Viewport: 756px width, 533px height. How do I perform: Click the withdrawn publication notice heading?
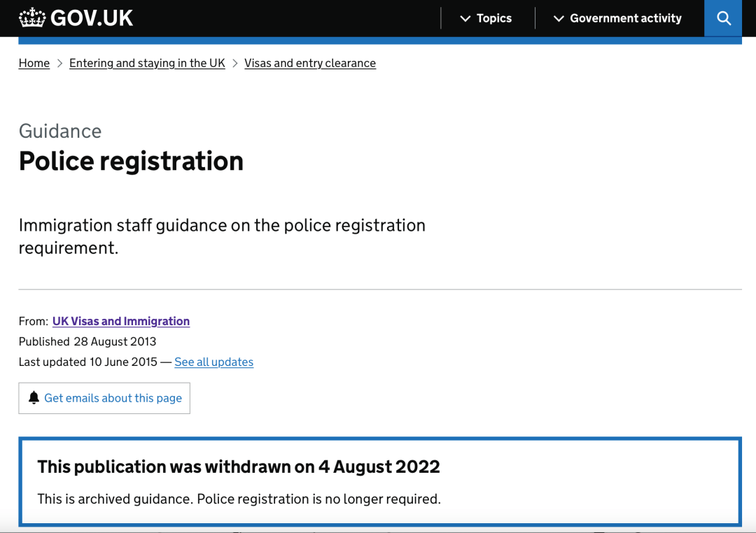[239, 467]
